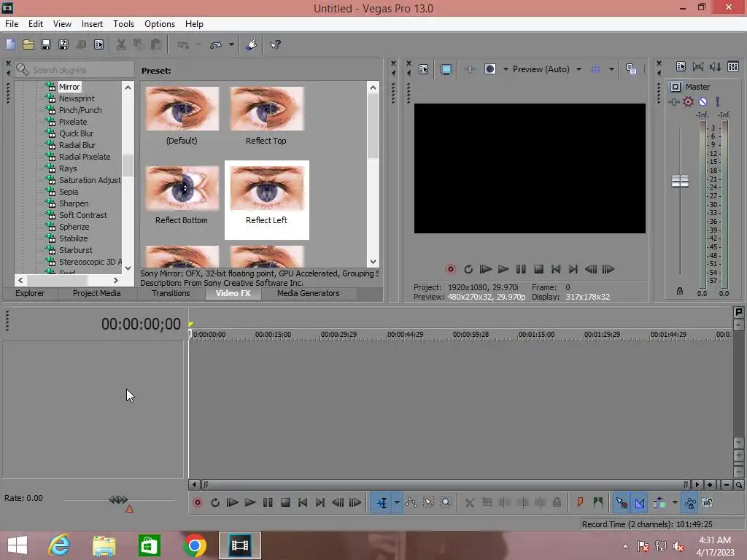Image resolution: width=747 pixels, height=560 pixels.
Task: Insert a marker with orange flag icon
Action: pos(580,502)
